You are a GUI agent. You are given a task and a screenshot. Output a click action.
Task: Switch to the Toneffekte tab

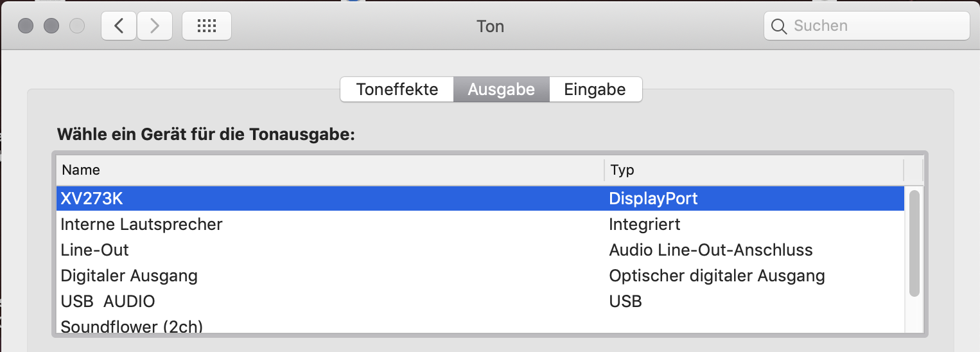397,89
